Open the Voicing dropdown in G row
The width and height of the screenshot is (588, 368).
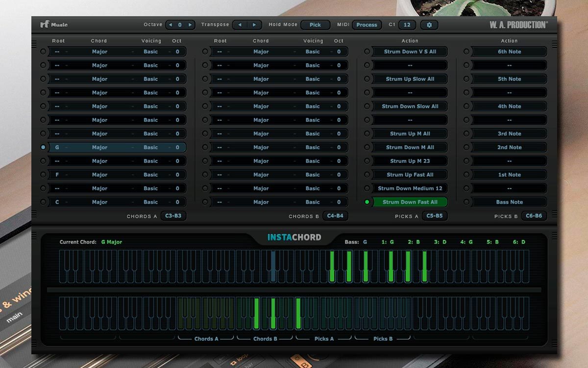[150, 147]
